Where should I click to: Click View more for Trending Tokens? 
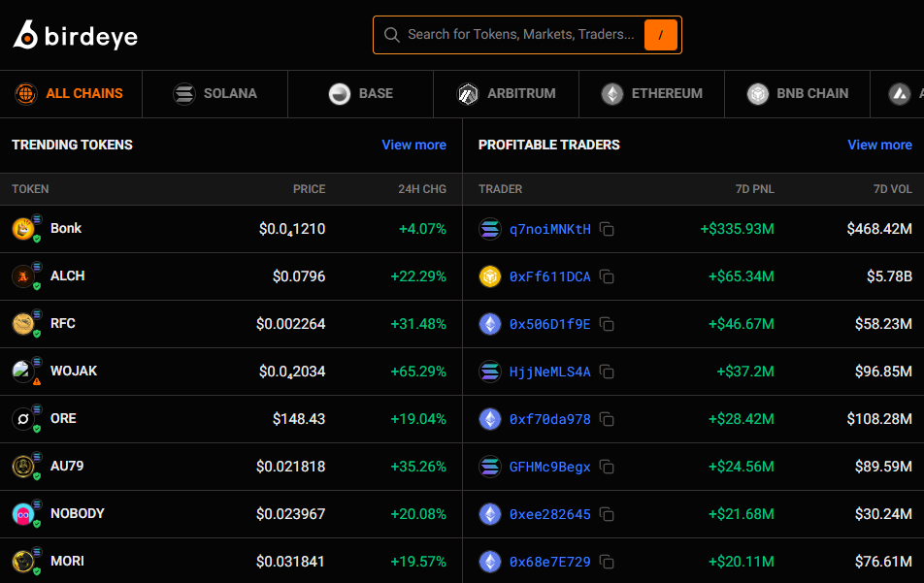click(413, 145)
